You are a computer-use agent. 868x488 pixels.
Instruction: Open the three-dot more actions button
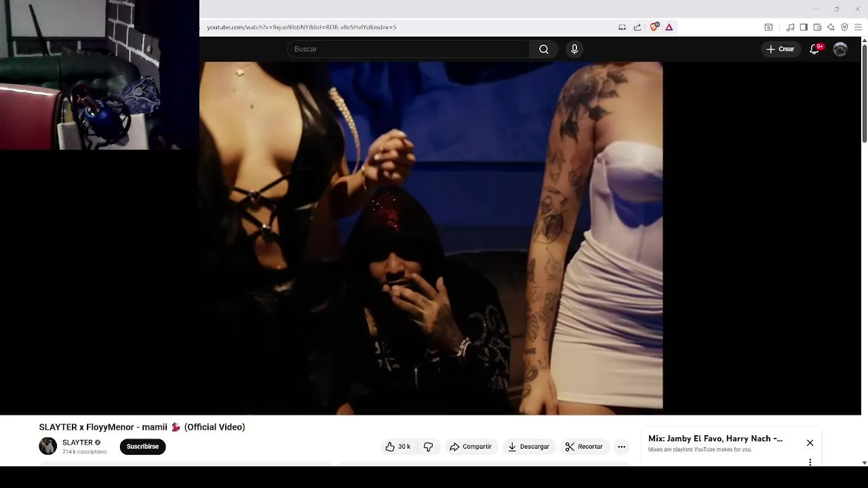tap(621, 447)
